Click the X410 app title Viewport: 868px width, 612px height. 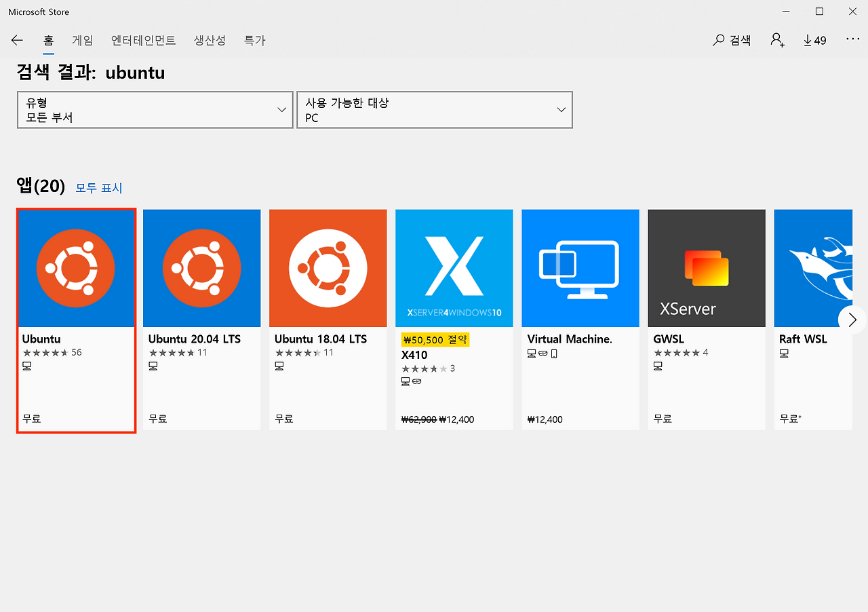click(x=414, y=355)
